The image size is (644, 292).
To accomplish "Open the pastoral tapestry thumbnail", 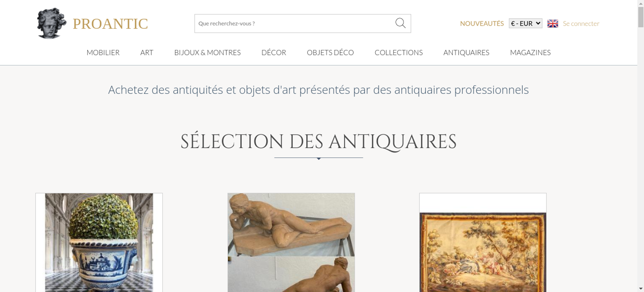I will click(x=483, y=242).
